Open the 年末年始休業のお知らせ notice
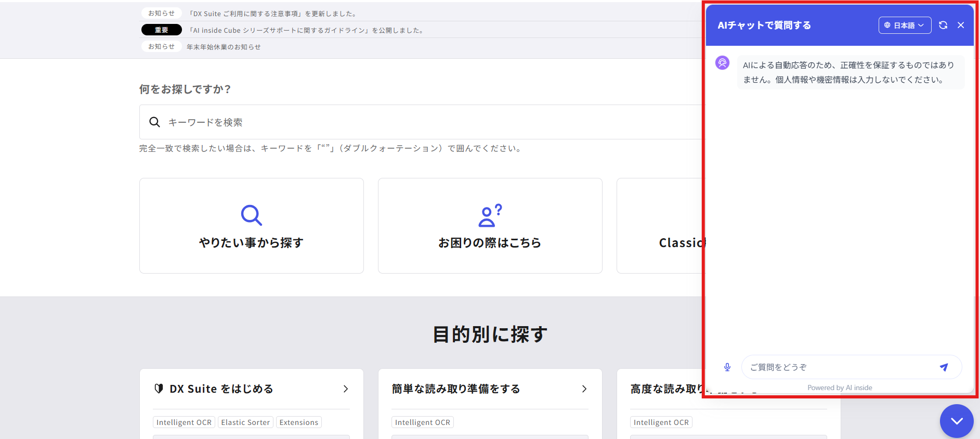Viewport: 980px width, 439px height. click(x=224, y=47)
